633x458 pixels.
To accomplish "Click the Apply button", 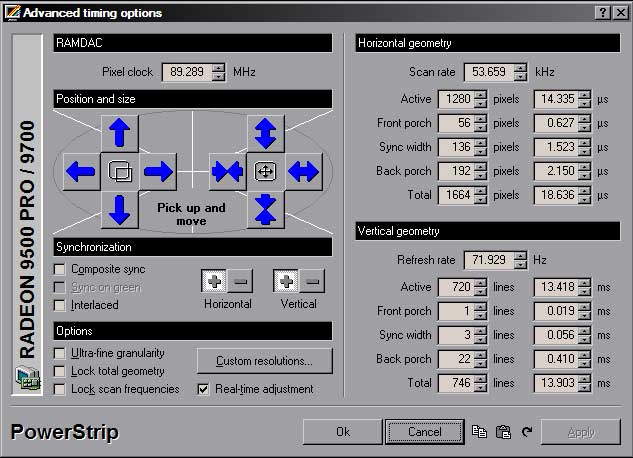I will pos(581,432).
